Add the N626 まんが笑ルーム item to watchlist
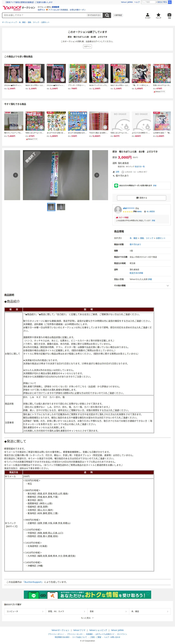 click(x=41, y=80)
